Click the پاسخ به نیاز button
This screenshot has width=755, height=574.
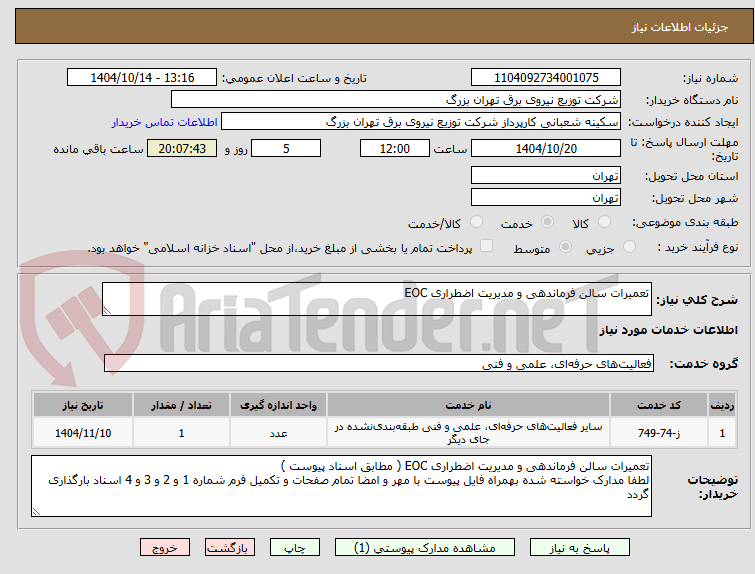(x=579, y=548)
